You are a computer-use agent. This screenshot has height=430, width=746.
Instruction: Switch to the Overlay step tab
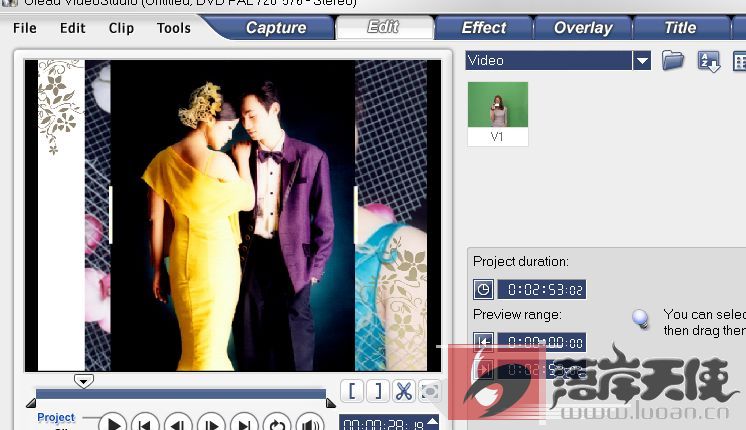583,28
